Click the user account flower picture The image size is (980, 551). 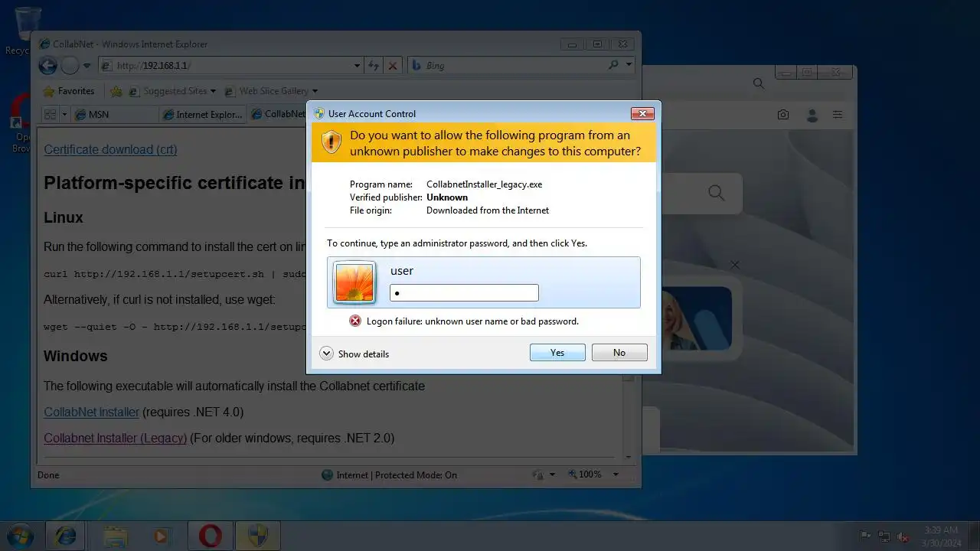pyautogui.click(x=354, y=282)
